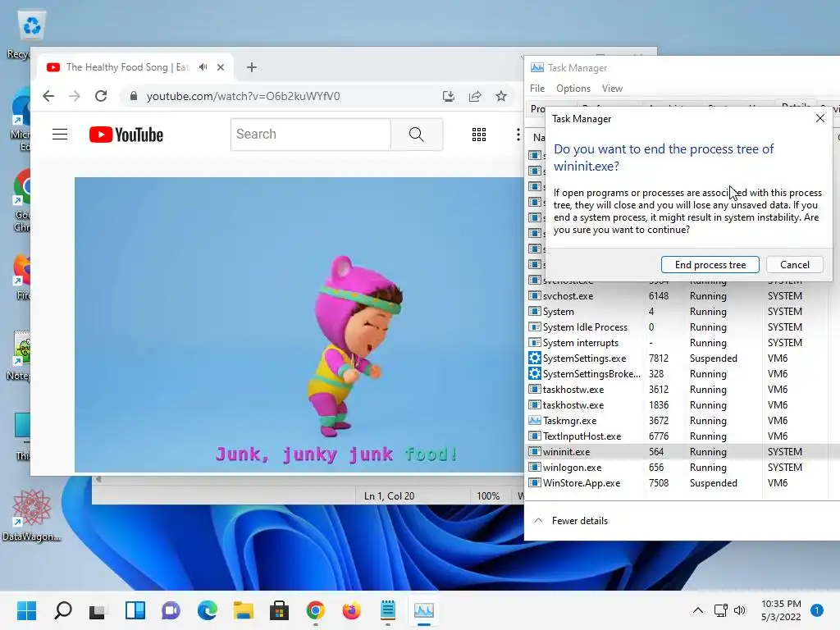This screenshot has width=840, height=630.
Task: Select System interrupts row
Action: click(x=682, y=342)
